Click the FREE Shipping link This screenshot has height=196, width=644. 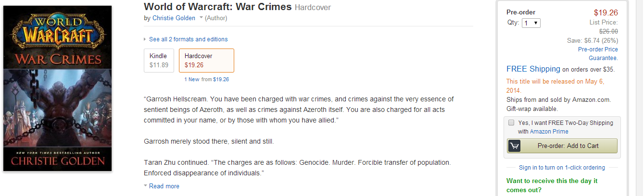pos(533,69)
